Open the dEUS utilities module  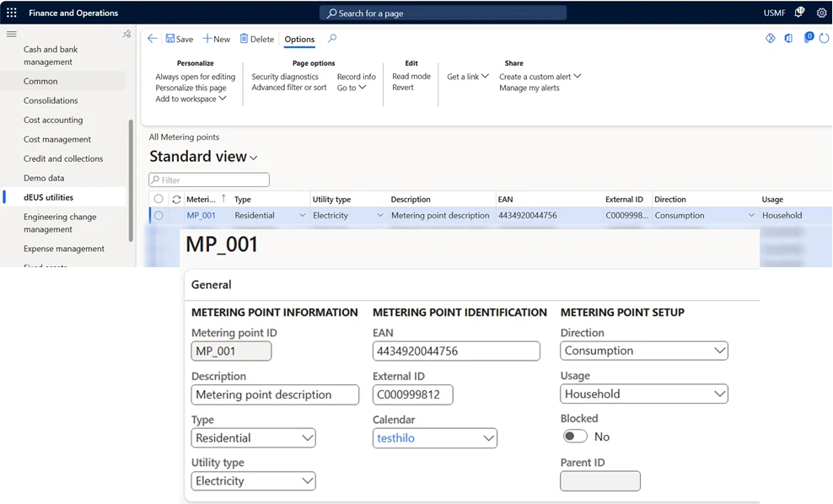click(48, 197)
